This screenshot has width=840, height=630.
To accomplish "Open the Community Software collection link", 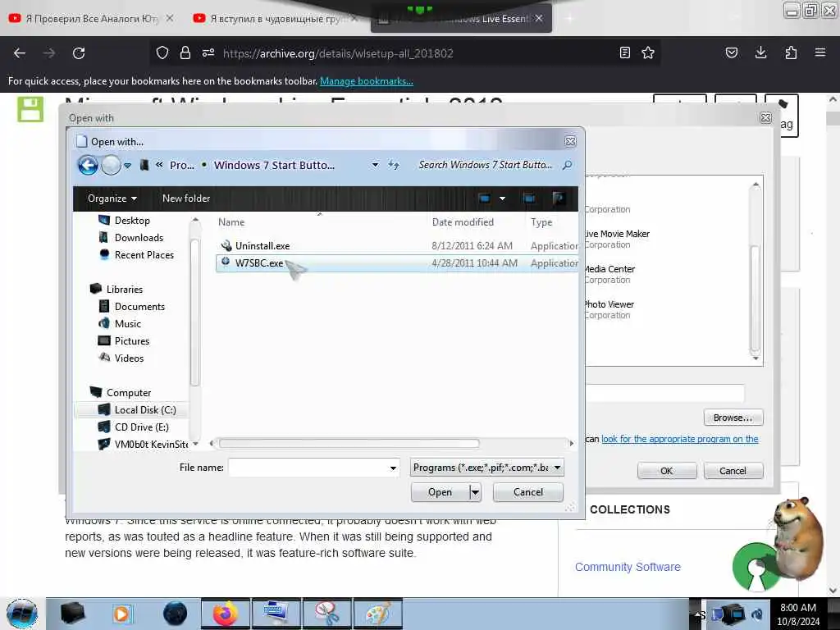I will (628, 567).
